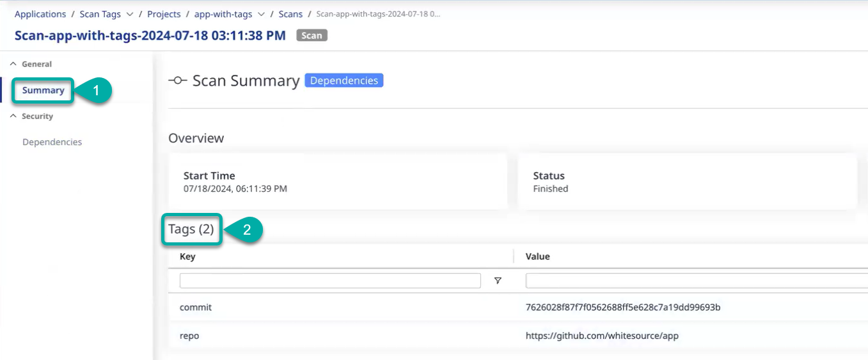Open Dependencies in the sidebar

(52, 142)
